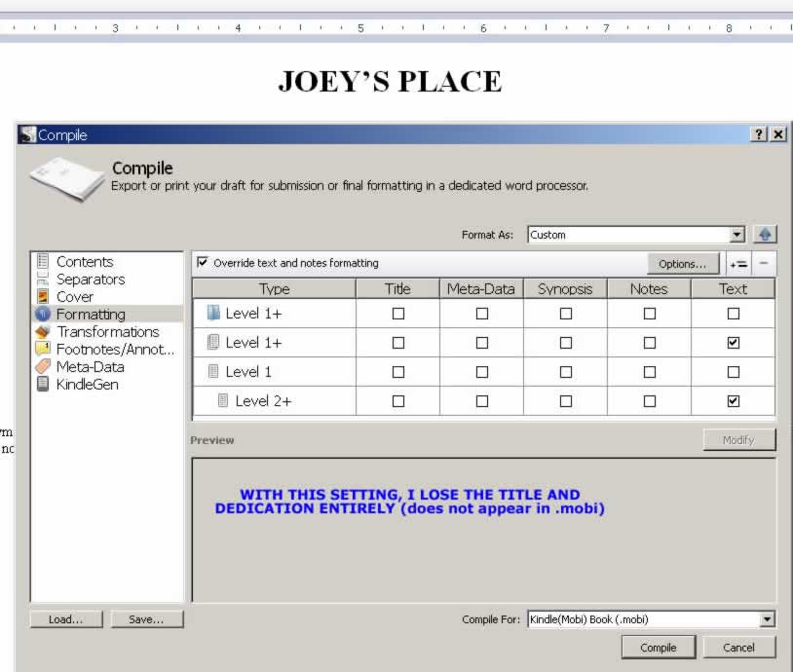Select the Cover section icon
The height and width of the screenshot is (672, 793).
point(43,296)
